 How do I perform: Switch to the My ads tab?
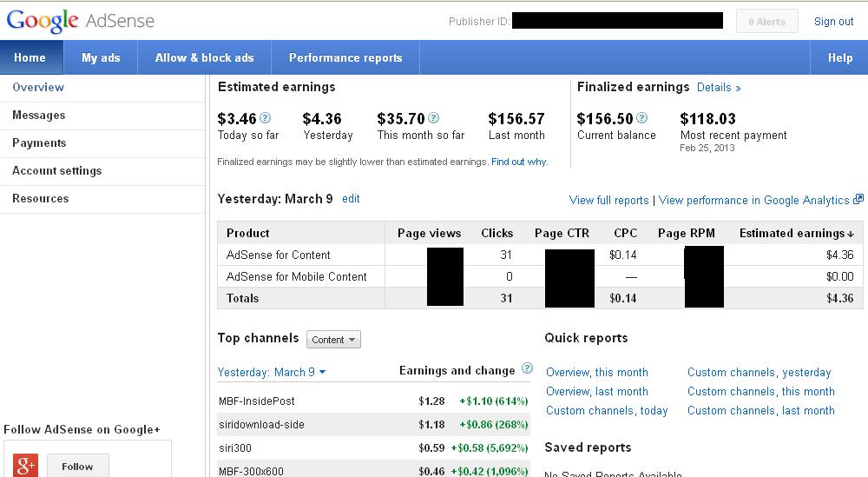(101, 58)
